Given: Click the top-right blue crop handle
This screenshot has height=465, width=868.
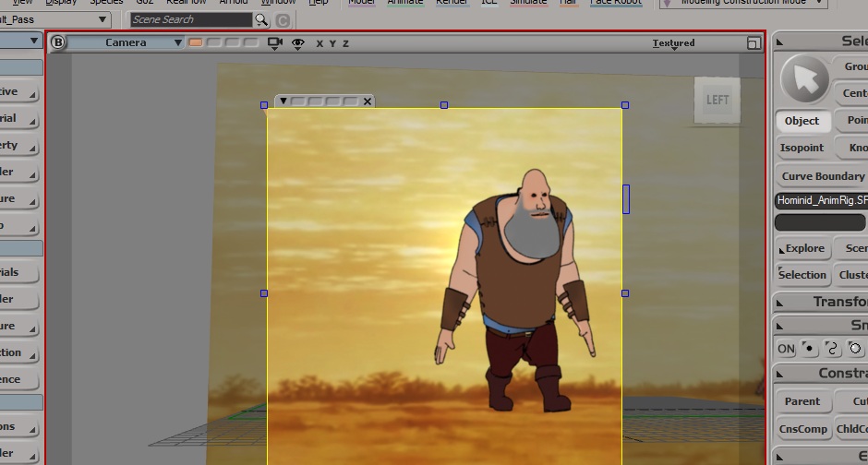Looking at the screenshot, I should (x=625, y=105).
